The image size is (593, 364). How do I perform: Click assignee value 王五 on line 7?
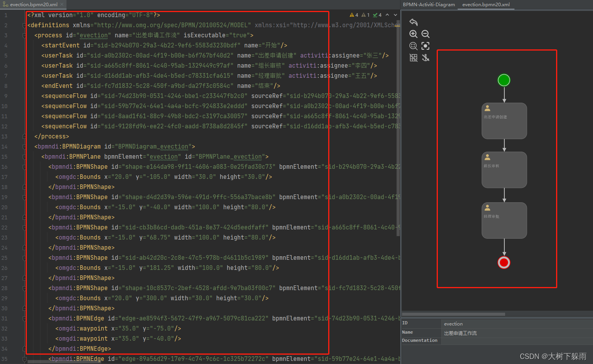point(360,76)
